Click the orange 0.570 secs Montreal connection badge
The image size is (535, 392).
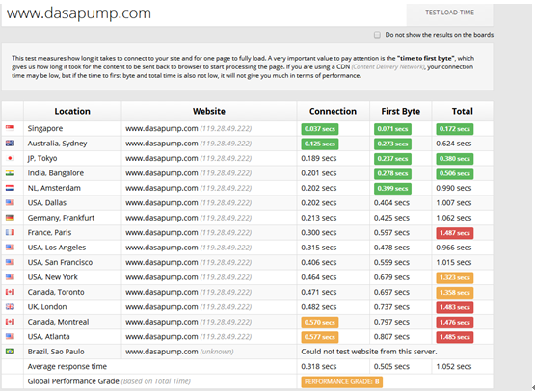point(320,322)
